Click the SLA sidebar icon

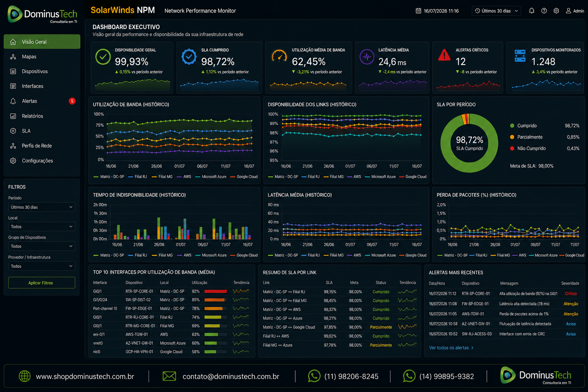(13, 131)
